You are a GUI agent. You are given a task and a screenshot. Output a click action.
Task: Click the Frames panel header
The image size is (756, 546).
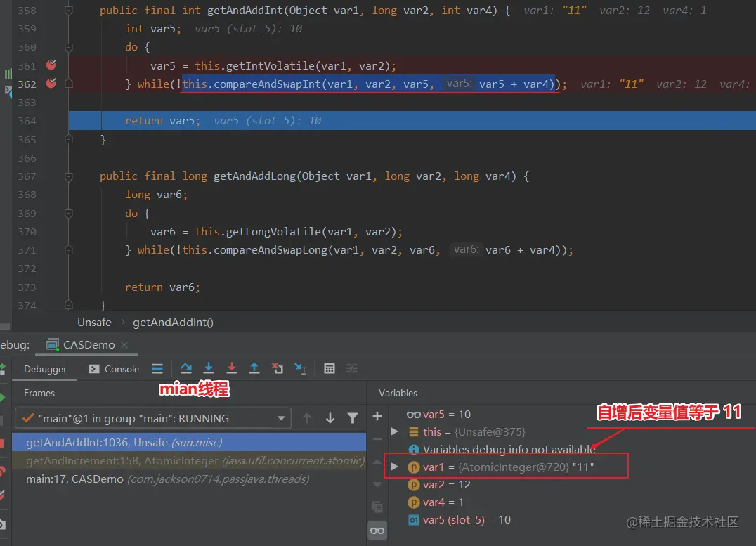(x=39, y=393)
